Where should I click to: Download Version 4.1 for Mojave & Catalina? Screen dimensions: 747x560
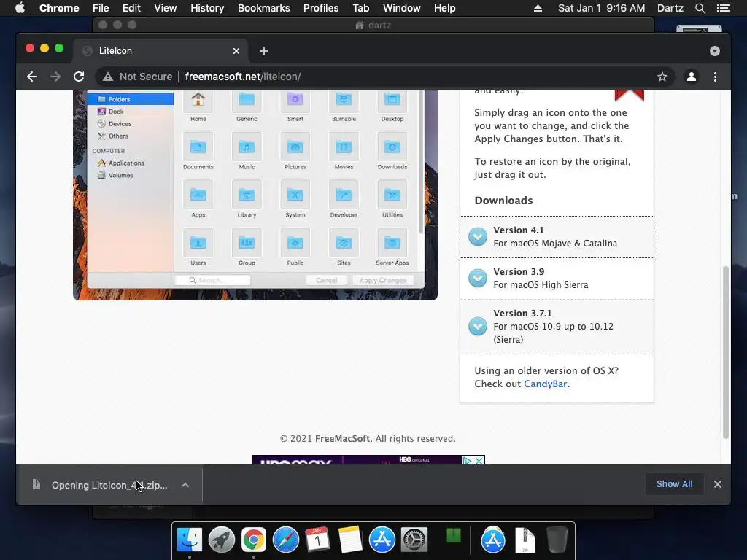point(557,237)
